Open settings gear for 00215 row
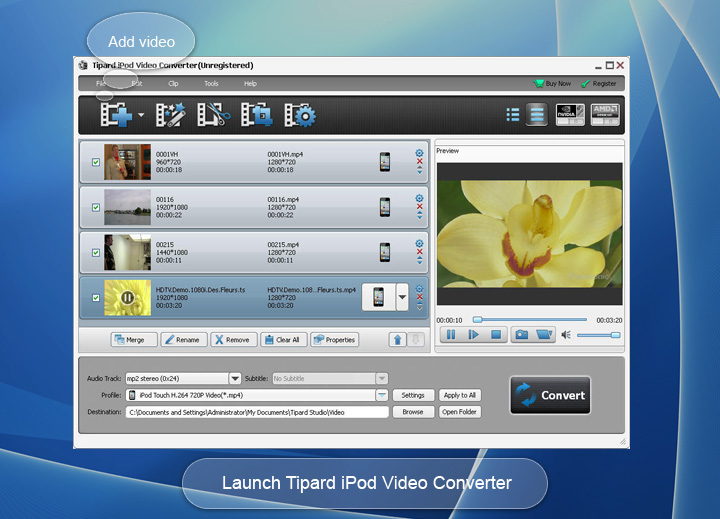Image resolution: width=720 pixels, height=519 pixels. 419,243
